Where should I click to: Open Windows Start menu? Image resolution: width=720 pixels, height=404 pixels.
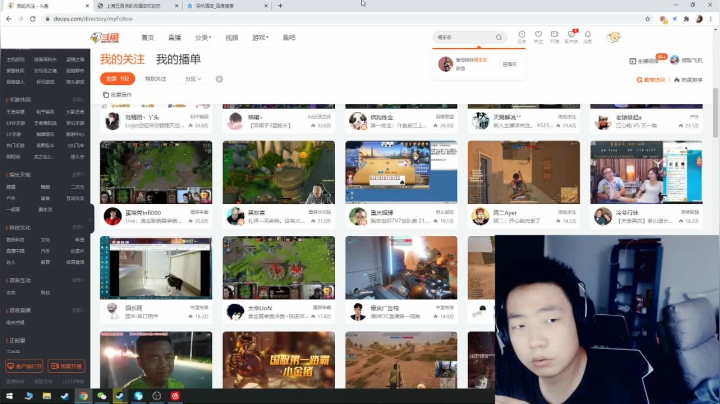9,396
